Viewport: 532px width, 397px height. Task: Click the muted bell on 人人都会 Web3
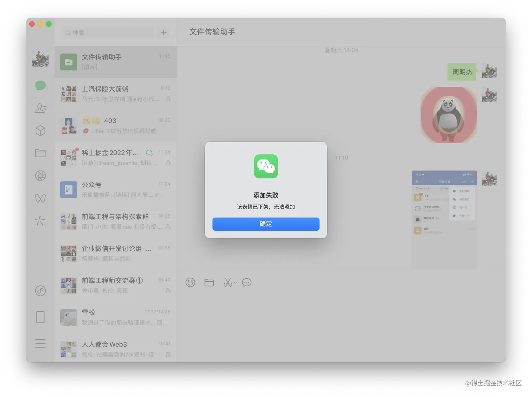point(168,354)
